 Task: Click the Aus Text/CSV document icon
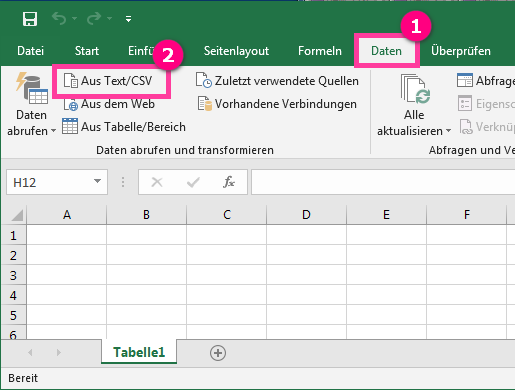pyautogui.click(x=71, y=81)
